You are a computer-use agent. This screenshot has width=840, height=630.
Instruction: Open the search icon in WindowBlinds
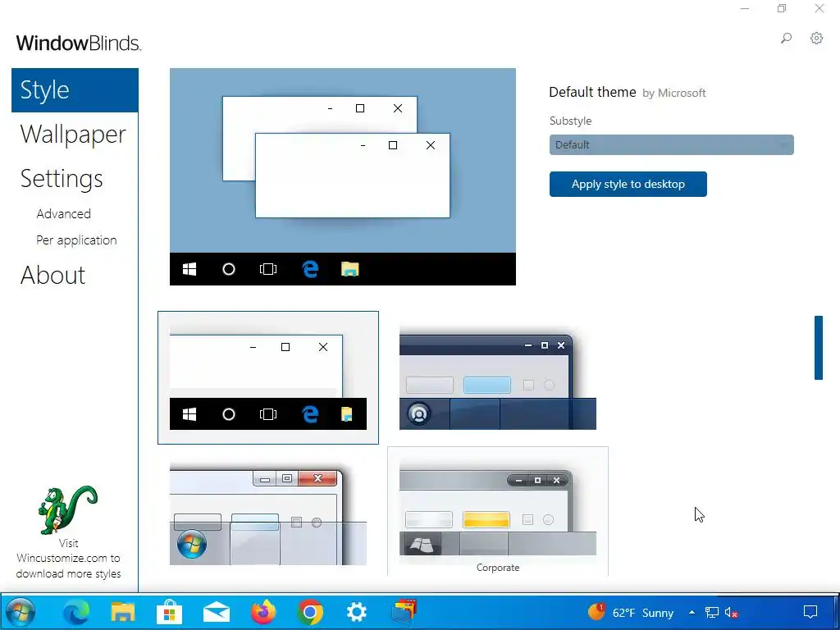pos(786,38)
